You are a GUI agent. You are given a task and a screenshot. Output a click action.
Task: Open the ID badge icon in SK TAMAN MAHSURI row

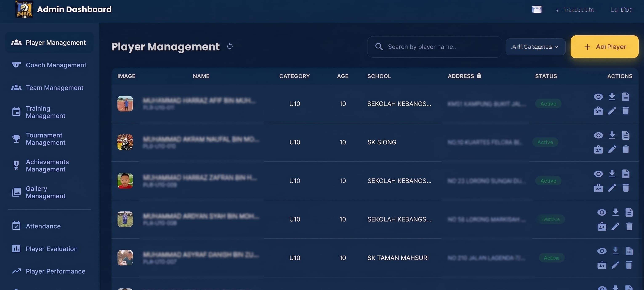click(602, 265)
